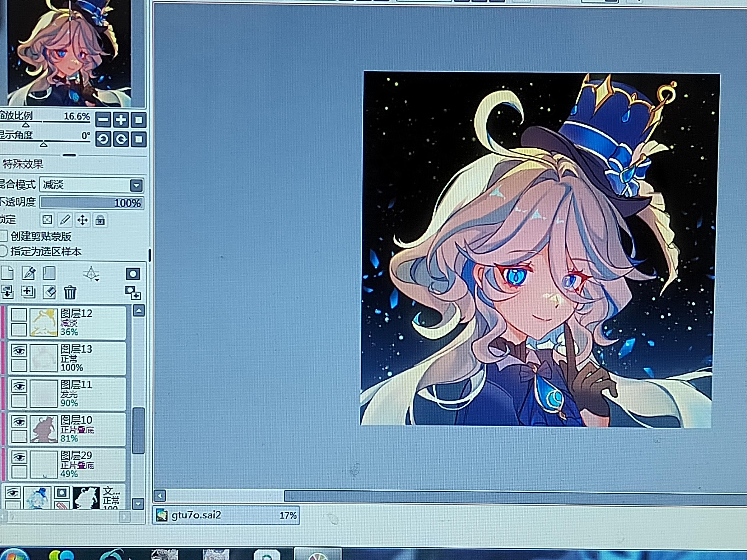
Task: Click the folder's character artwork thumbnail
Action: coord(37,497)
